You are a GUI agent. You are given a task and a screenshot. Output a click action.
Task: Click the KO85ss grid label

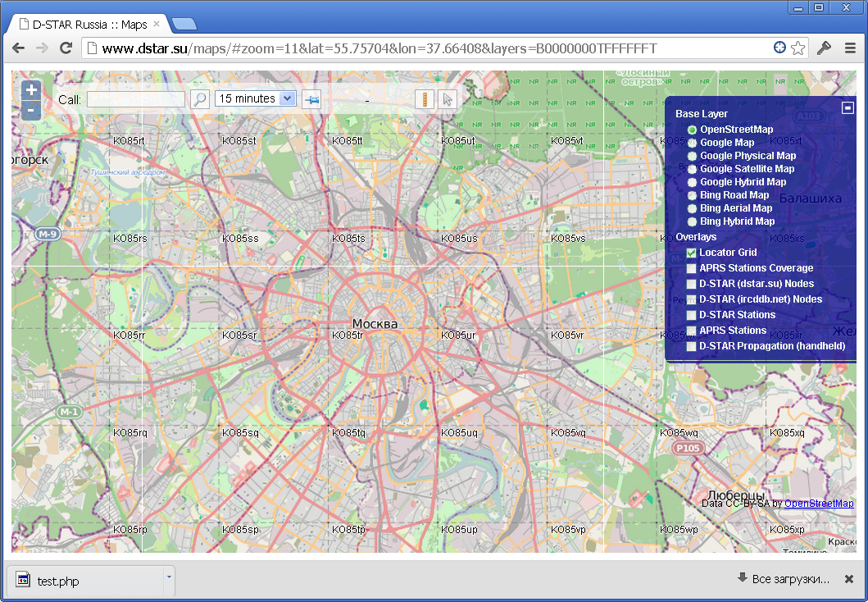(x=240, y=238)
